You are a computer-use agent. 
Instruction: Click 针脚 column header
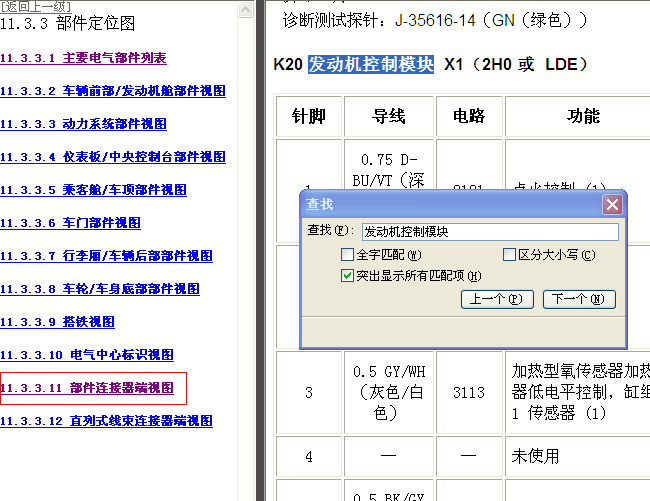309,116
